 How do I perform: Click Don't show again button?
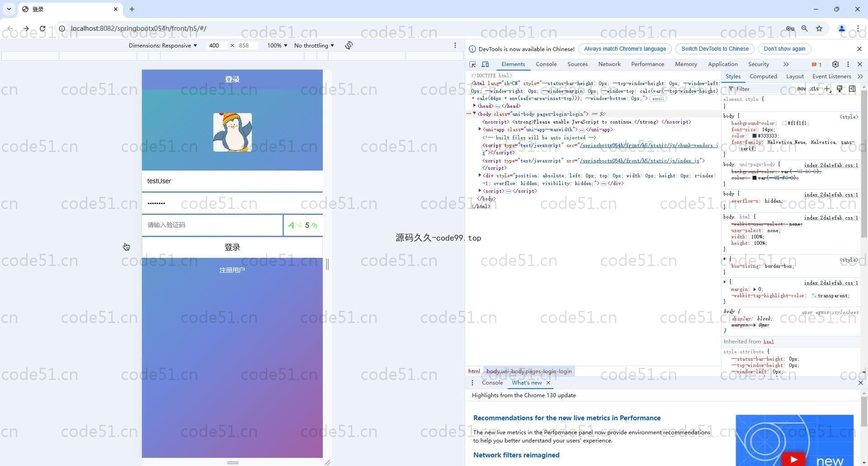point(784,49)
